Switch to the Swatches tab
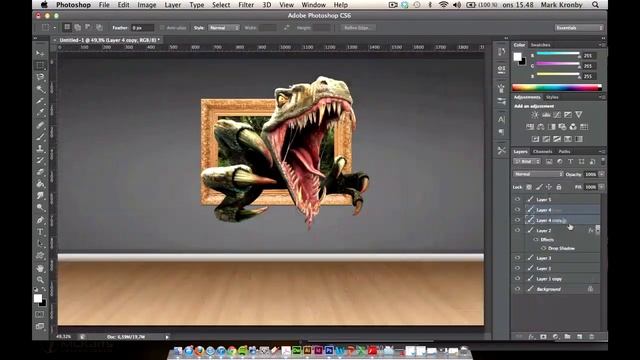 pyautogui.click(x=540, y=45)
